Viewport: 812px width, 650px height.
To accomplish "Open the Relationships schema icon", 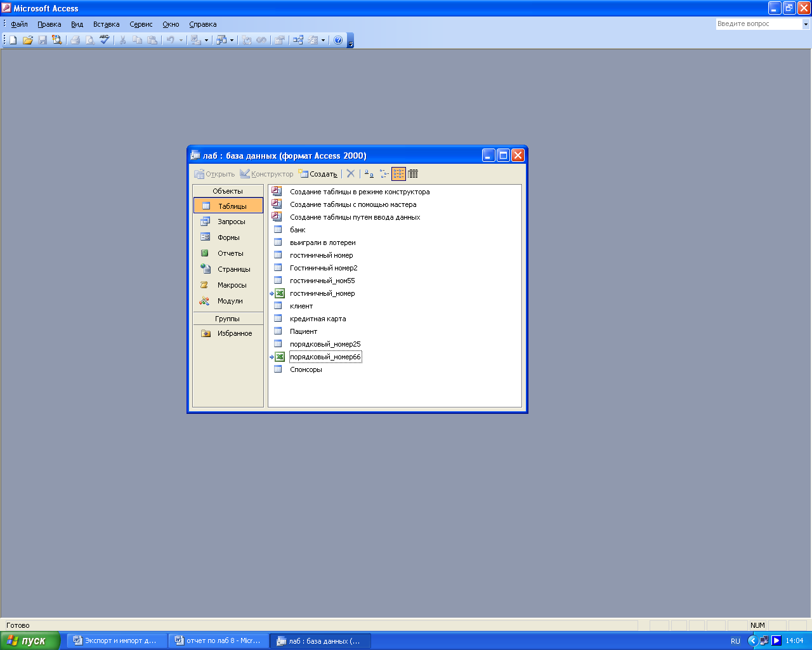I will (x=298, y=40).
